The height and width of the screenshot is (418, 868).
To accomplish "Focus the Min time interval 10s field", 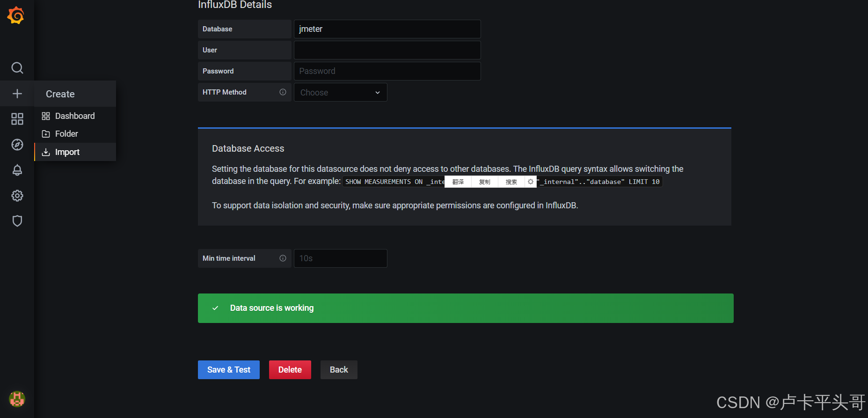I will tap(340, 258).
